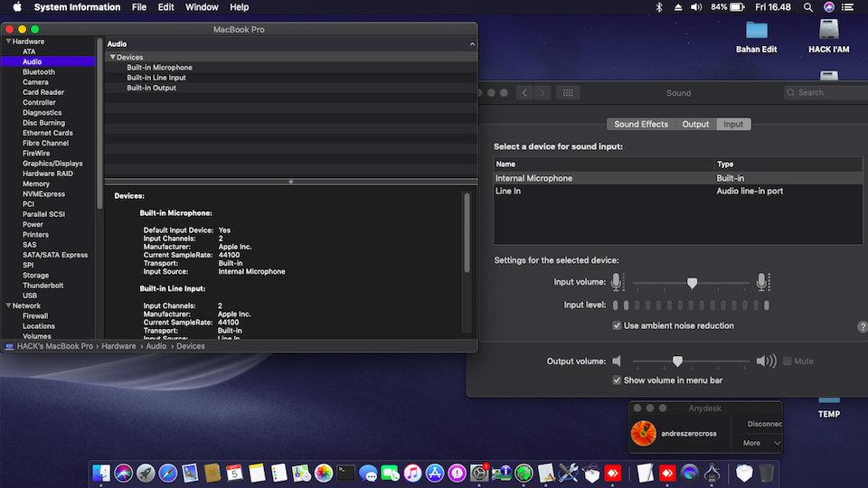Tick the Mute output checkbox
This screenshot has height=488, width=868.
click(x=788, y=361)
